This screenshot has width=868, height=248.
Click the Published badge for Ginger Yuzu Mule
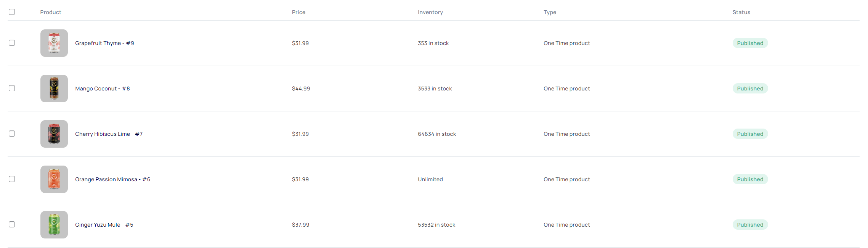coord(750,225)
